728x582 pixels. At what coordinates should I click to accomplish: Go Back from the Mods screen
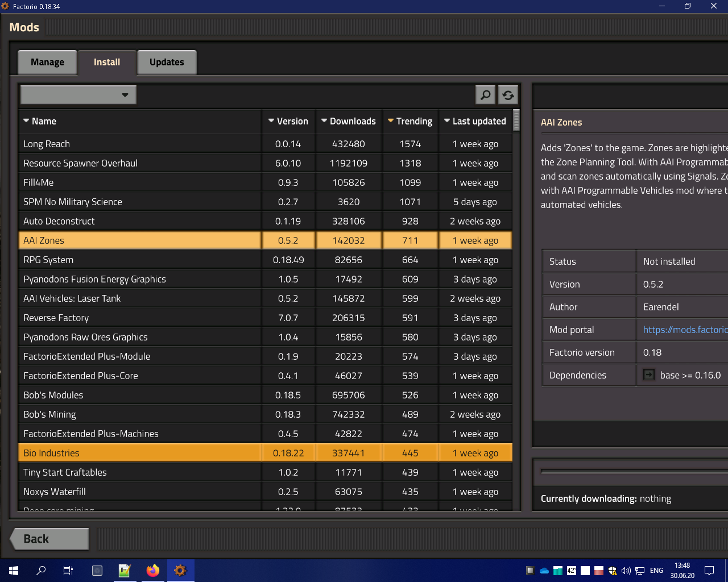click(x=49, y=539)
